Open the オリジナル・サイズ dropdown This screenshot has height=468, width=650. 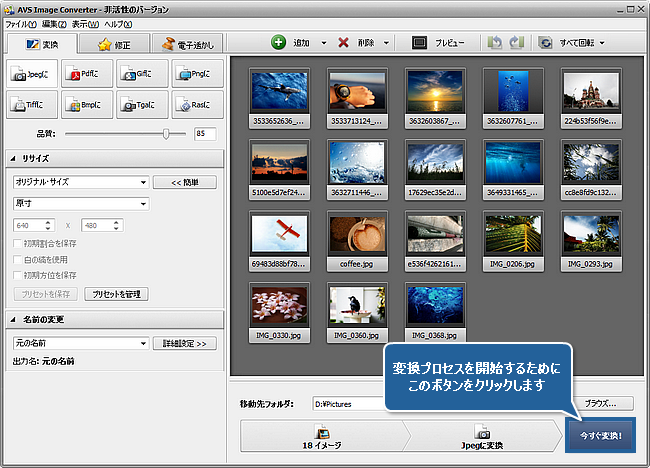(x=80, y=183)
